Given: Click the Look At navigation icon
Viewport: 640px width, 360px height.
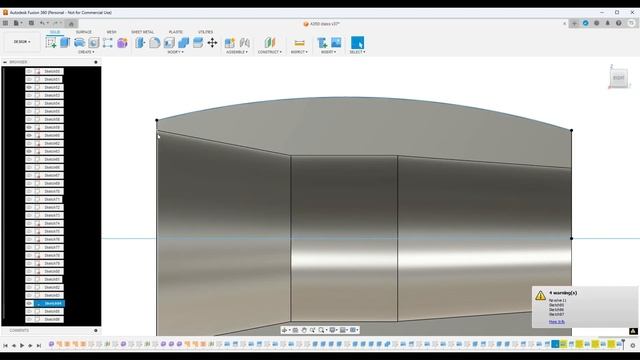Looking at the screenshot, I should click(x=295, y=330).
